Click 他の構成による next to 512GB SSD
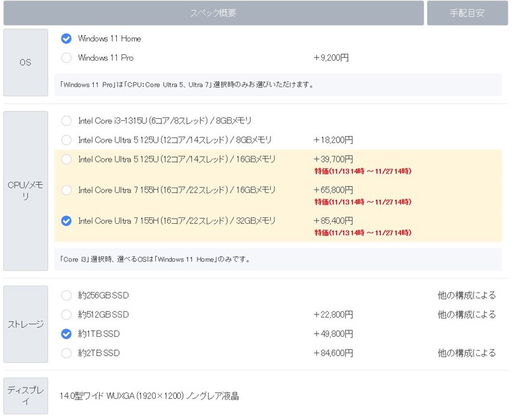 [x=467, y=314]
